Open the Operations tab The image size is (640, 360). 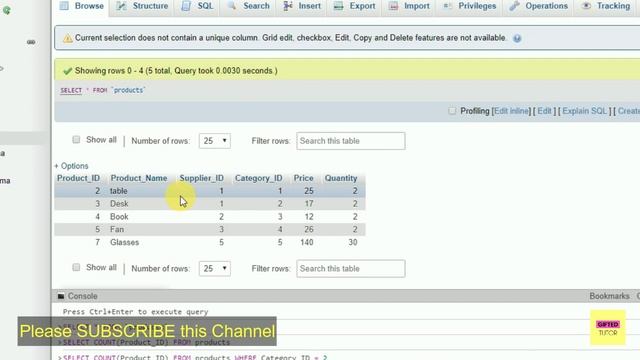click(538, 6)
